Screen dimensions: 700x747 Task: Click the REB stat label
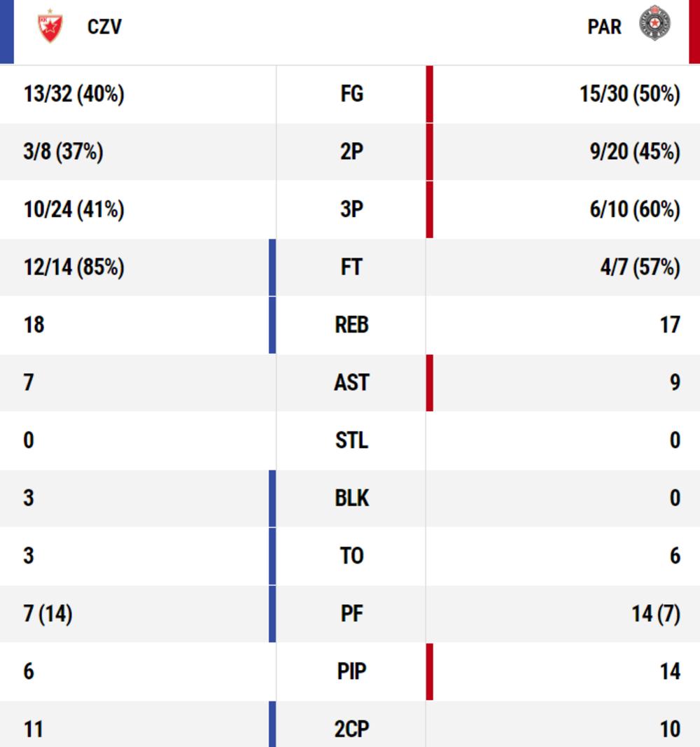tap(351, 325)
